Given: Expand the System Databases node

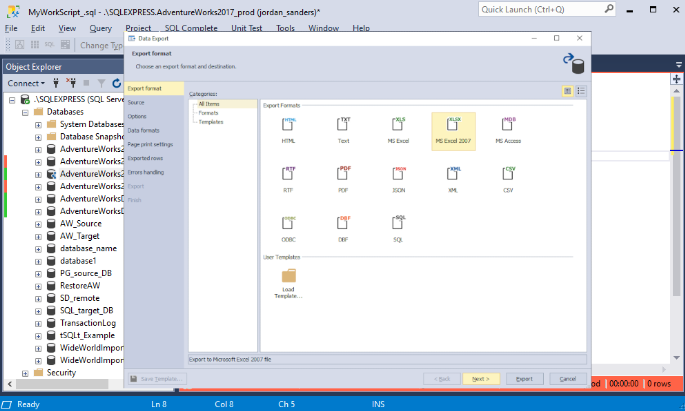Looking at the screenshot, I should point(38,124).
